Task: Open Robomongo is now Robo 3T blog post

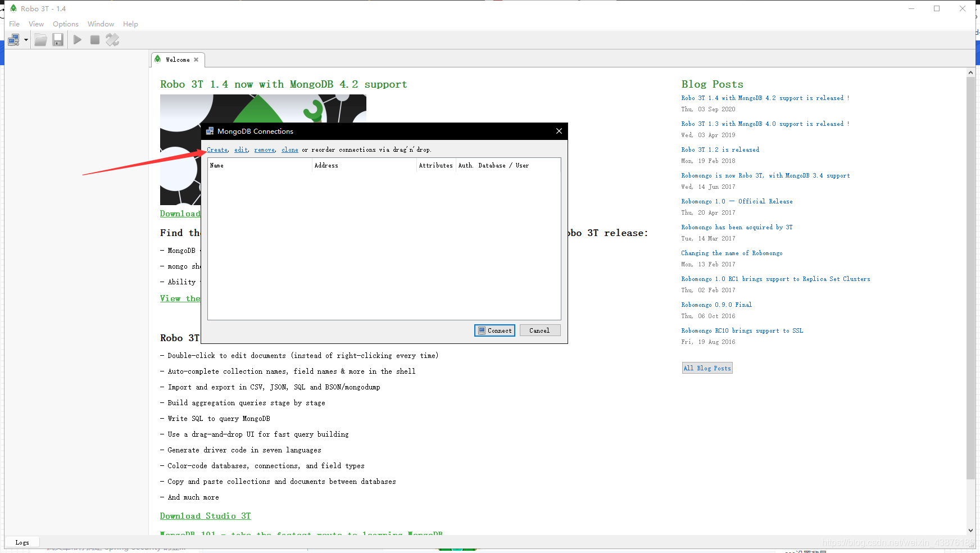Action: [x=765, y=176]
